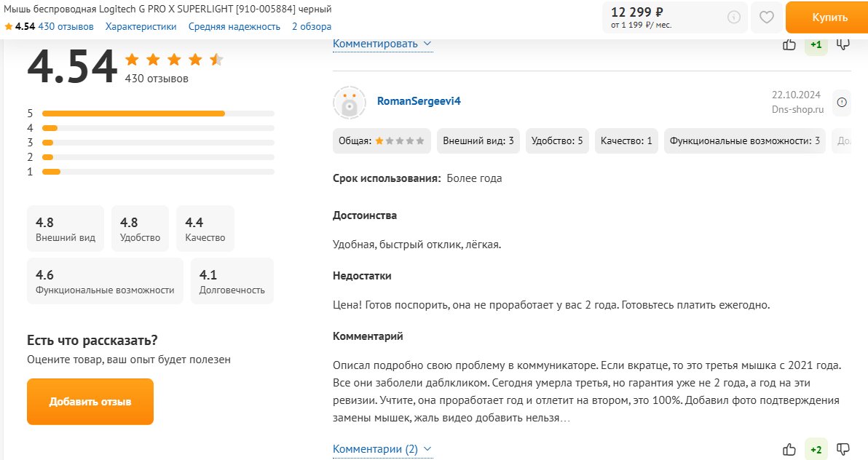Click the chevron next to Комментарии (2)
This screenshot has width=868, height=460.
[x=427, y=449]
